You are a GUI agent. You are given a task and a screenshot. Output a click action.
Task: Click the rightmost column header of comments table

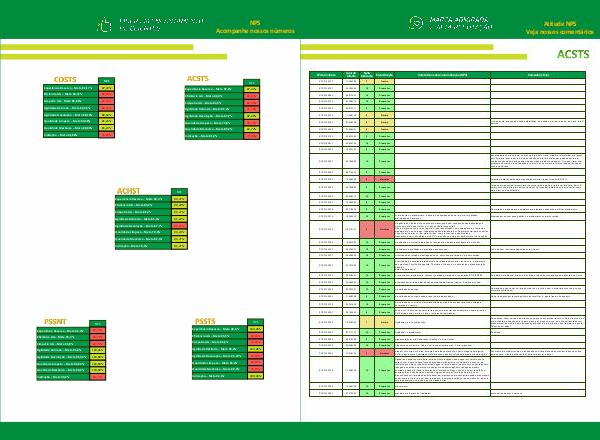coord(538,75)
